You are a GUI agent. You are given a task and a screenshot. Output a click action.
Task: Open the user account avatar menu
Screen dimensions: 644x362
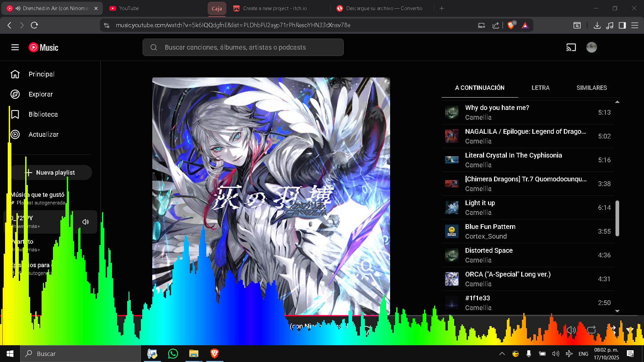click(x=591, y=47)
